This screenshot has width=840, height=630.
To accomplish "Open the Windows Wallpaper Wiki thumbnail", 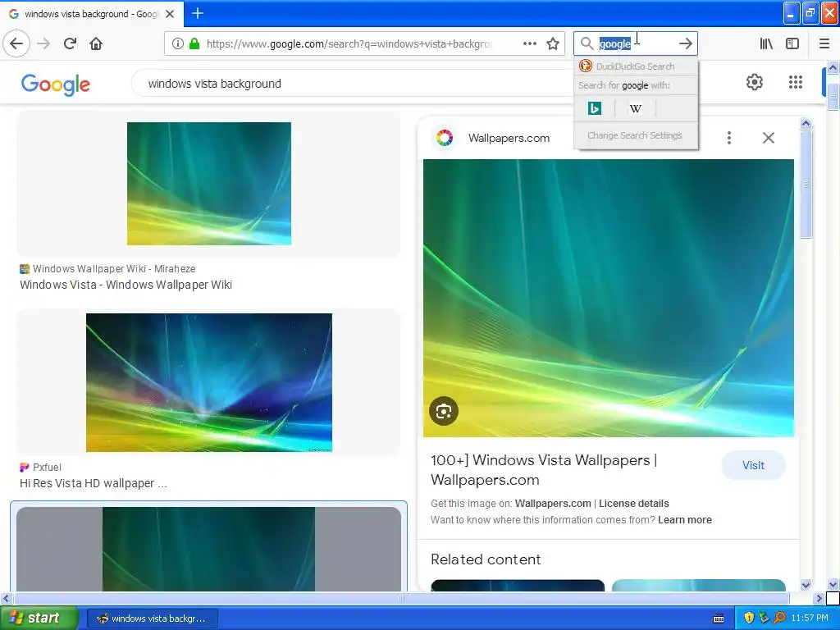I will pyautogui.click(x=209, y=184).
